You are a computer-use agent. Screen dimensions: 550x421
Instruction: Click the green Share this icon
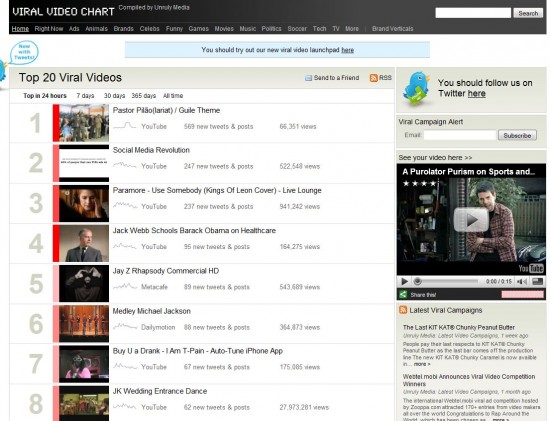coord(403,294)
